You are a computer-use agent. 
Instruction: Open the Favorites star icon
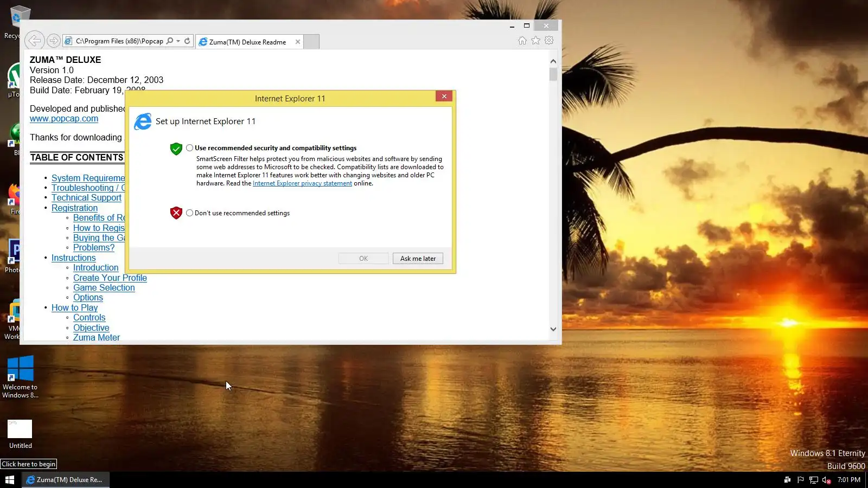pos(535,41)
